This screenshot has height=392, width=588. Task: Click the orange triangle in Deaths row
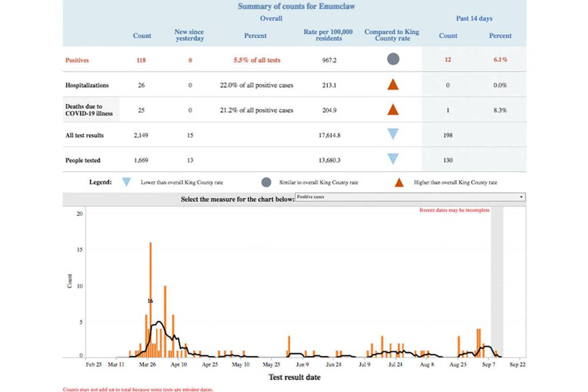[393, 109]
